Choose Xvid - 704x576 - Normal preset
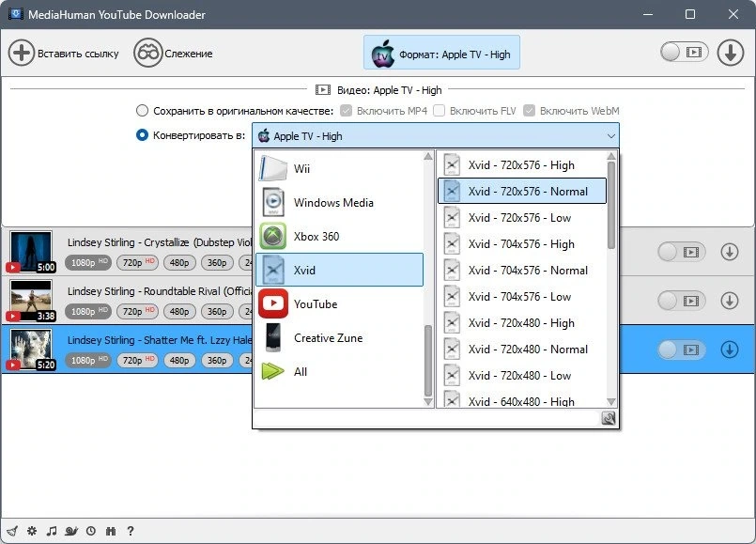756x544 pixels. coord(521,270)
